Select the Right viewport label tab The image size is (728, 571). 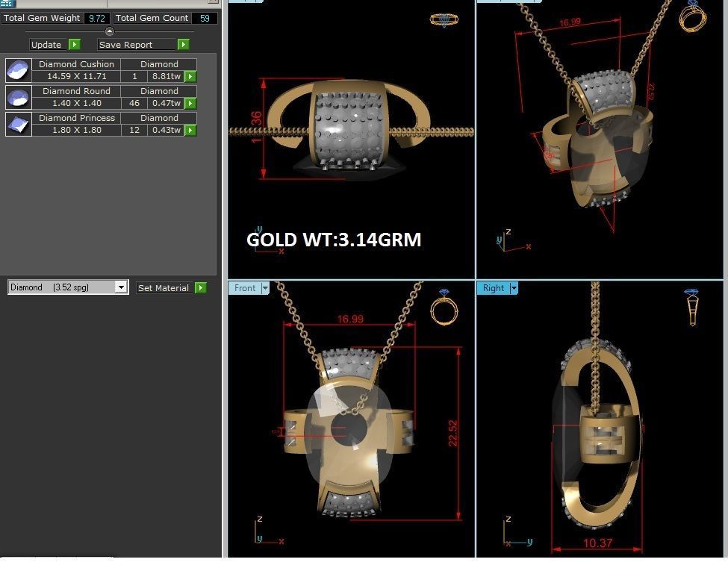493,288
